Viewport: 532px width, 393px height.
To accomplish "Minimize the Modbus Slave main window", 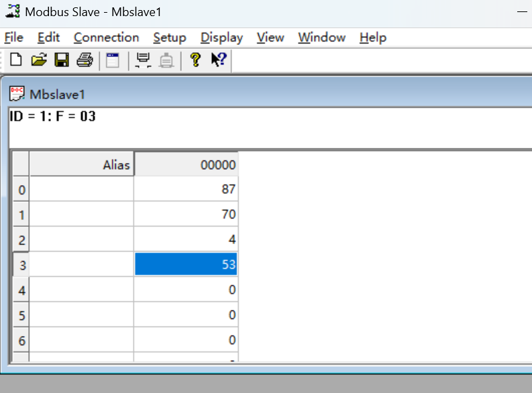I will (x=522, y=12).
